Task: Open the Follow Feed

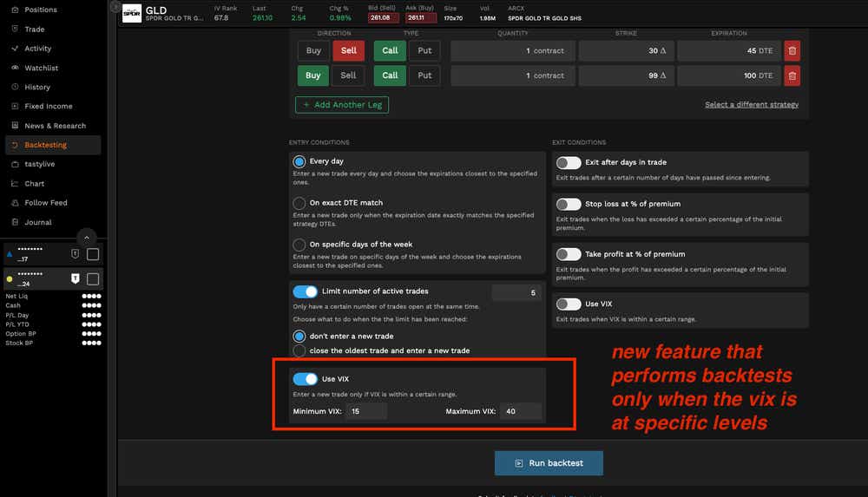Action: pos(46,203)
